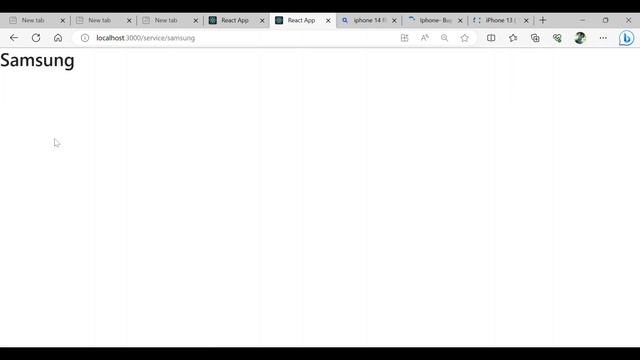Close the active React App tab
The height and width of the screenshot is (360, 640).
(x=328, y=20)
